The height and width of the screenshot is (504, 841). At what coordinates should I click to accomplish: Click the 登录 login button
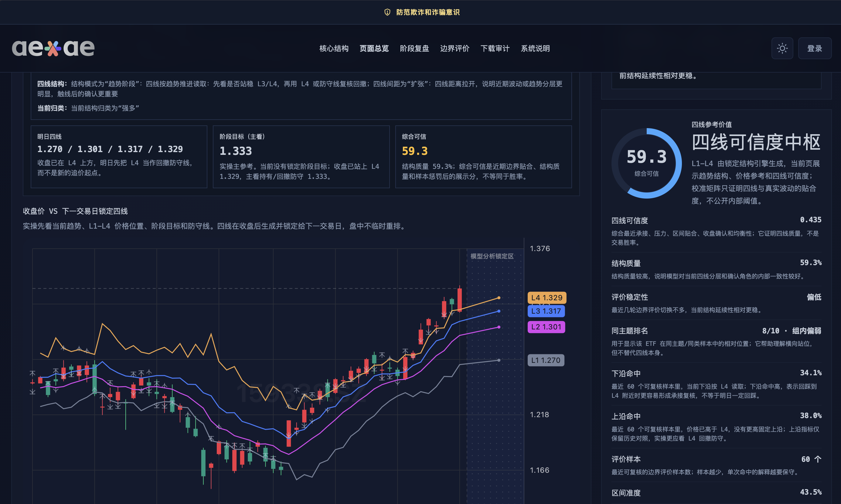click(x=815, y=48)
